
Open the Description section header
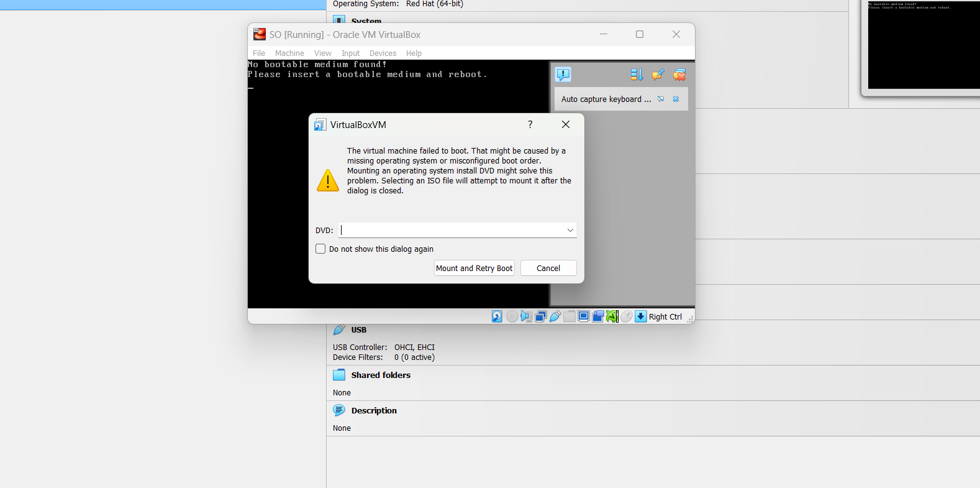(374, 410)
